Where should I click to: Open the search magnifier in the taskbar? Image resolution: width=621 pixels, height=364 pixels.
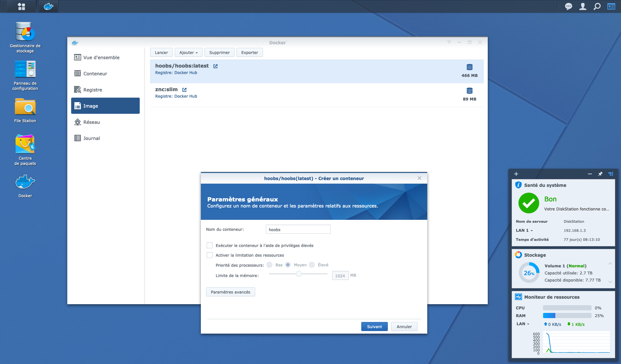[597, 6]
